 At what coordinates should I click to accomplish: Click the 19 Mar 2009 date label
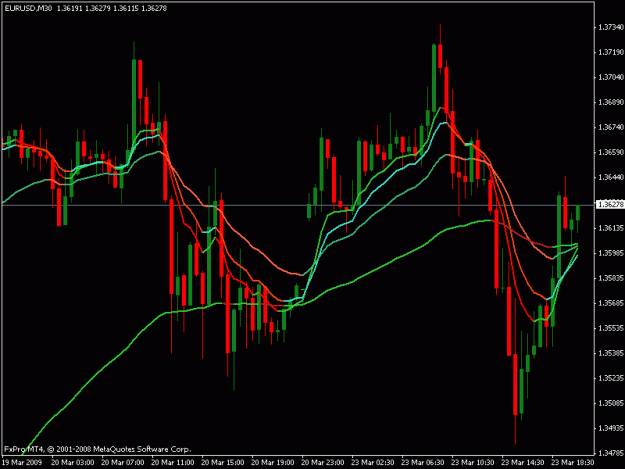coord(22,463)
